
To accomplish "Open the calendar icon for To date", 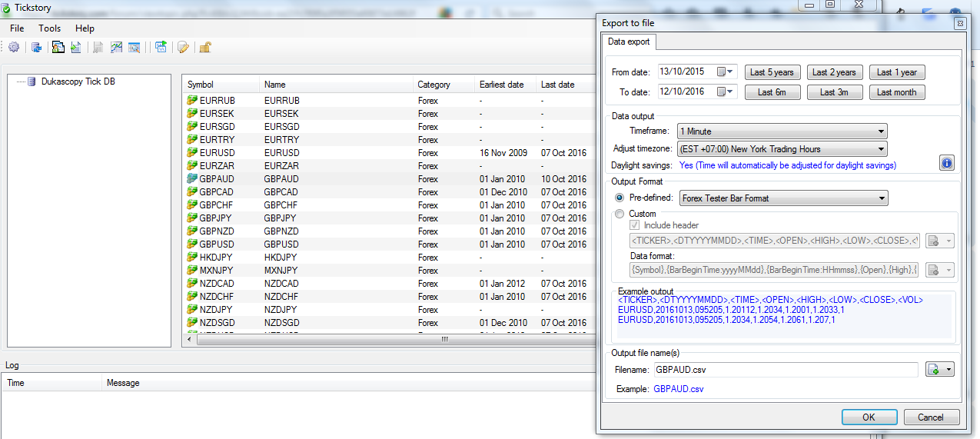I will pyautogui.click(x=721, y=91).
